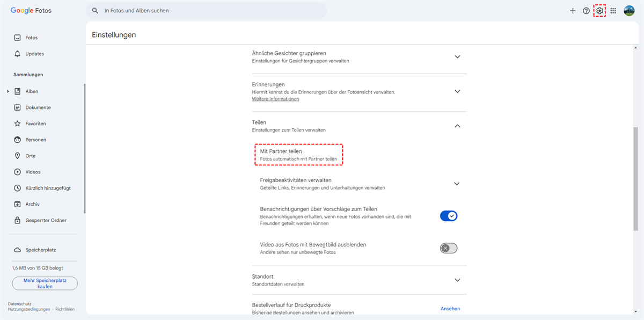
Task: Enable Video aus Fotos mit Bewegtbild ausblenden
Action: pyautogui.click(x=448, y=248)
